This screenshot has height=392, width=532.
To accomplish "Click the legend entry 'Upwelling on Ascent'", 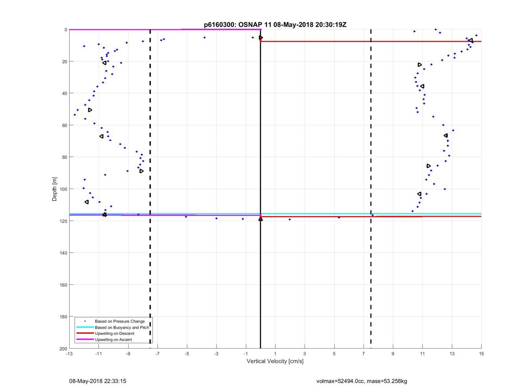I will click(x=113, y=340).
